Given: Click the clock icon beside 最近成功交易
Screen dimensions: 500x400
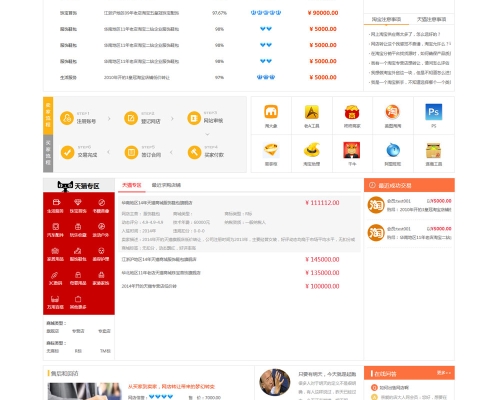Looking at the screenshot, I should [x=372, y=185].
